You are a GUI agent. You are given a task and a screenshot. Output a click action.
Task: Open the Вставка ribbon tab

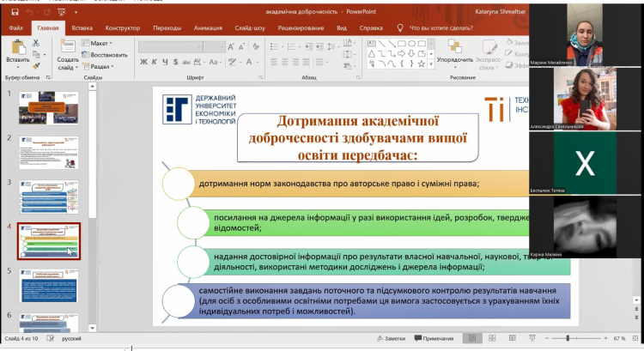click(x=82, y=27)
